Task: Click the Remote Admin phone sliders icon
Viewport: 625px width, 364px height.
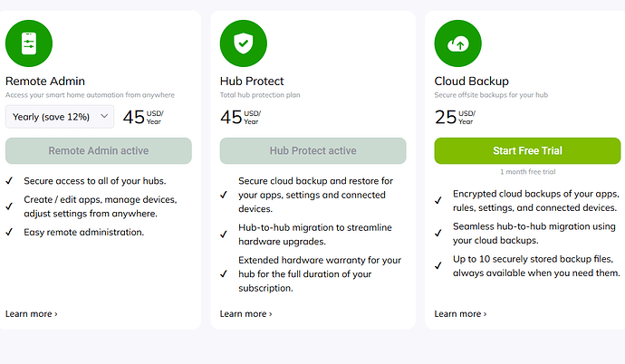Action: point(29,42)
